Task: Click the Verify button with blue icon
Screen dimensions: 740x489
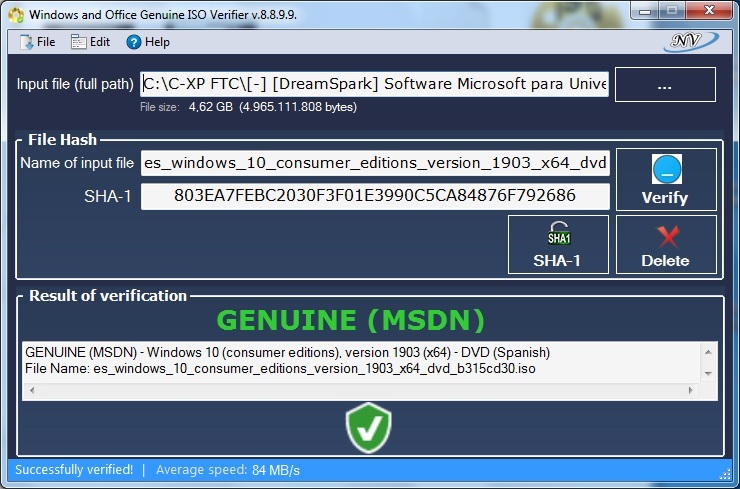Action: 665,179
